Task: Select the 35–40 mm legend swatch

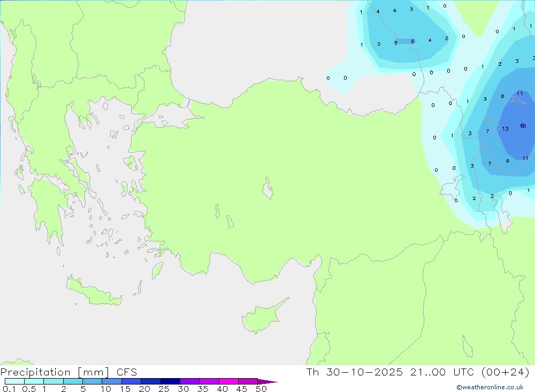Action: point(209,381)
